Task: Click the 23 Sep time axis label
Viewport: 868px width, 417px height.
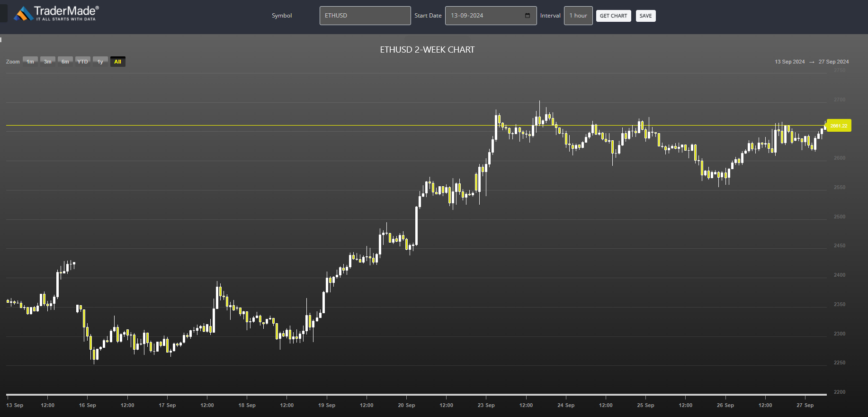Action: click(x=486, y=406)
